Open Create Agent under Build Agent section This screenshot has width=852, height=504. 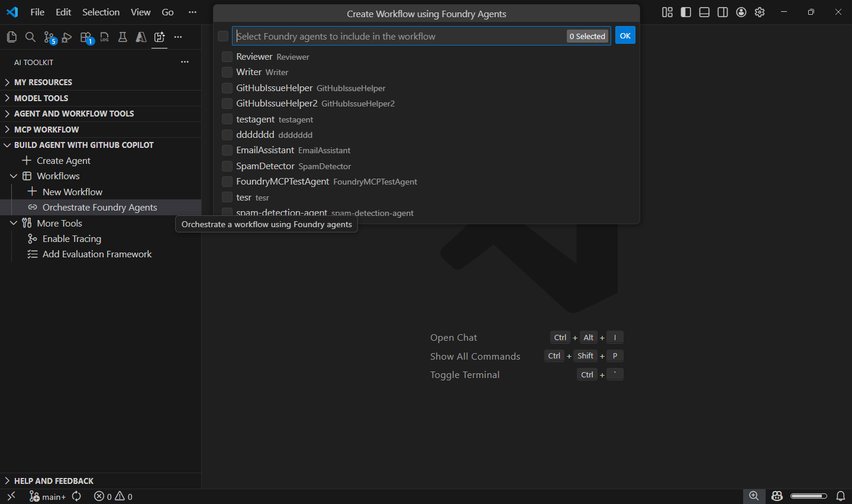(63, 160)
